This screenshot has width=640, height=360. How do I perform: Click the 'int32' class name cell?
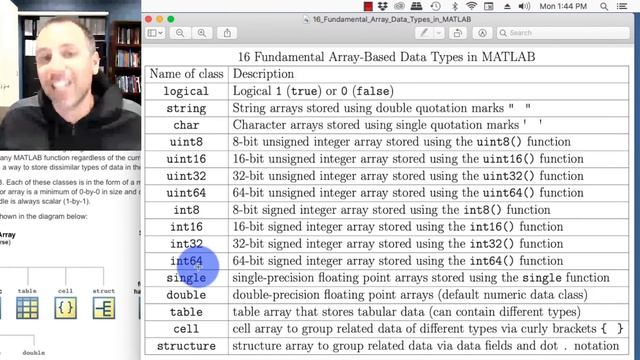186,244
